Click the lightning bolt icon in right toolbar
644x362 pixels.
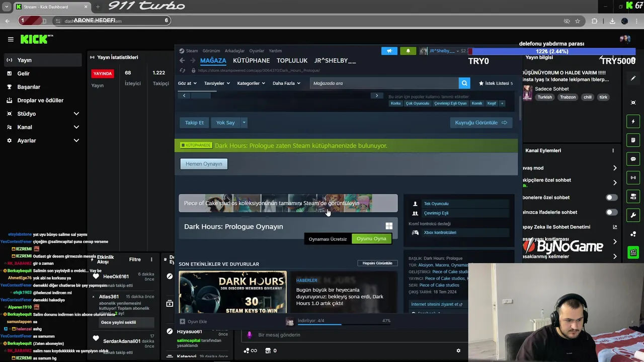click(x=633, y=122)
